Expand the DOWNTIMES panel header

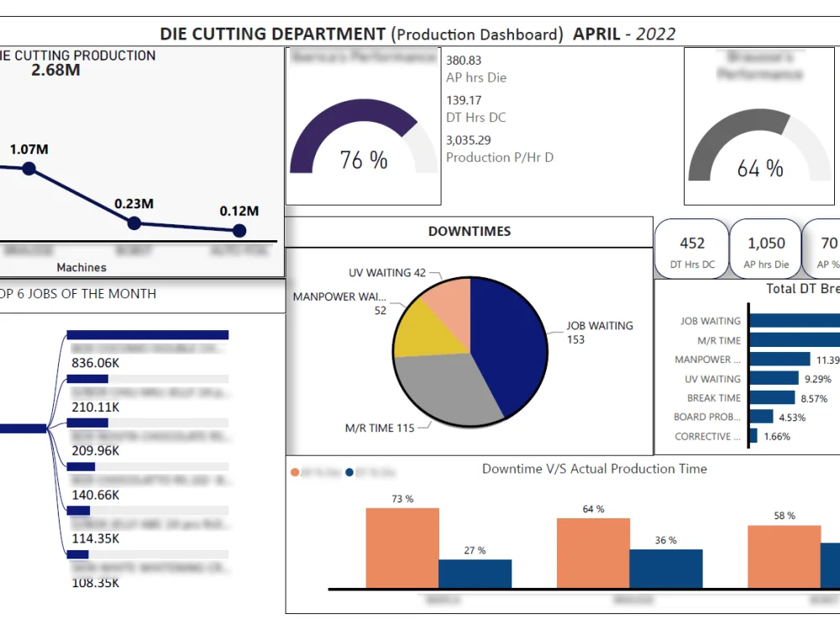[469, 231]
